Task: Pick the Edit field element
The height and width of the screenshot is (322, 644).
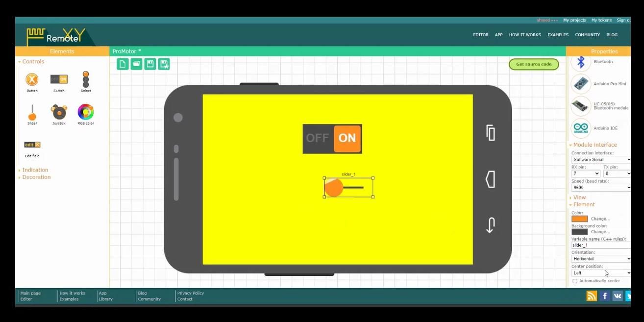Action: (x=31, y=145)
